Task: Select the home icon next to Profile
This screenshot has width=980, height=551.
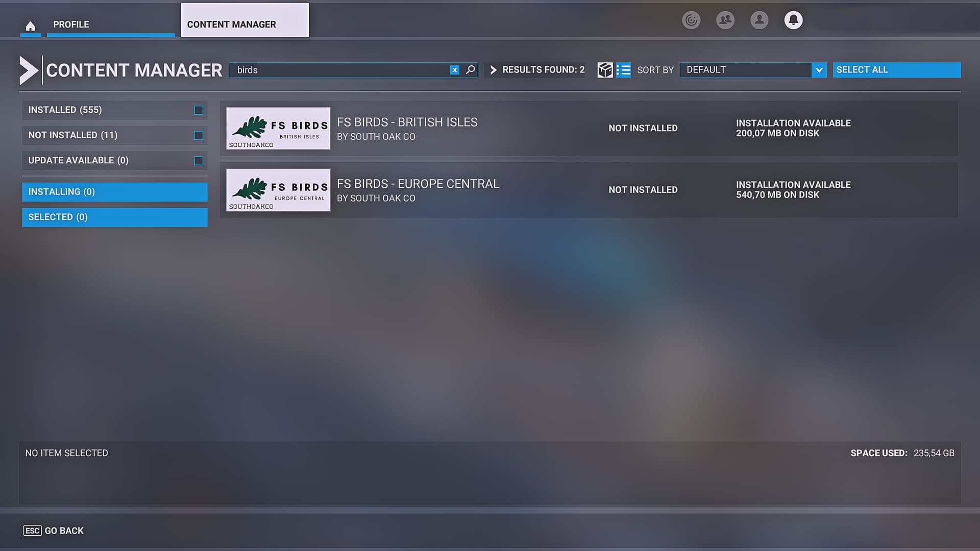Action: click(x=31, y=24)
